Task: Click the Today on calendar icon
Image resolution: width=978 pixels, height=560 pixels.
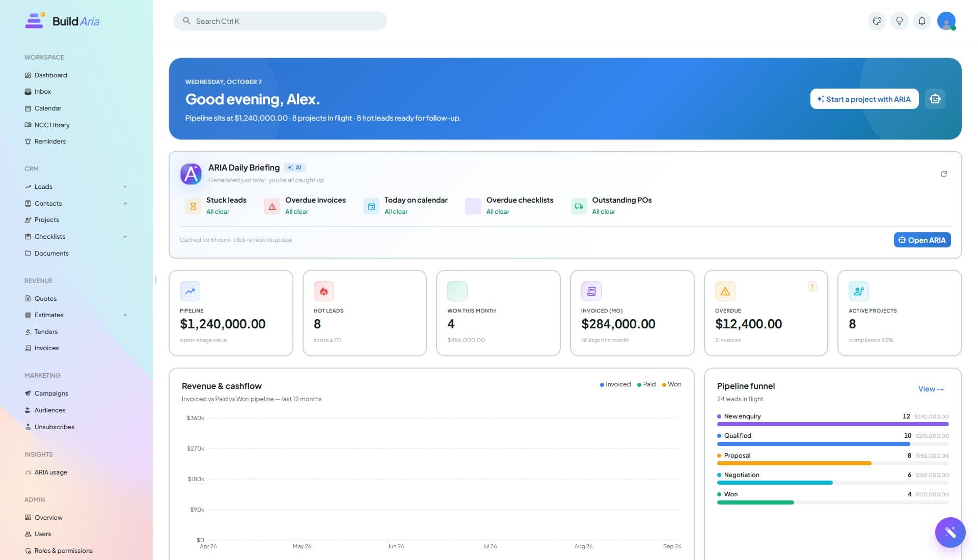Action: click(x=371, y=206)
